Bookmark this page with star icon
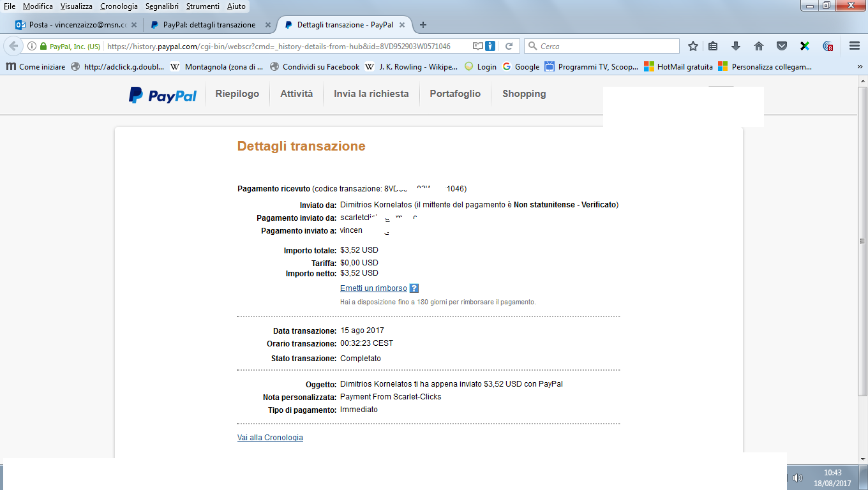Image resolution: width=868 pixels, height=490 pixels. [692, 46]
